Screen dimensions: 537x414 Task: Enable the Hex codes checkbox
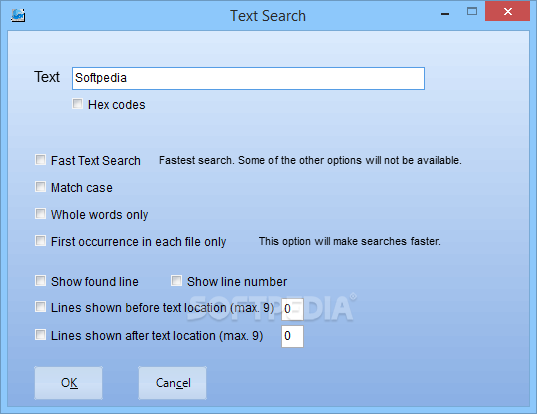click(77, 104)
